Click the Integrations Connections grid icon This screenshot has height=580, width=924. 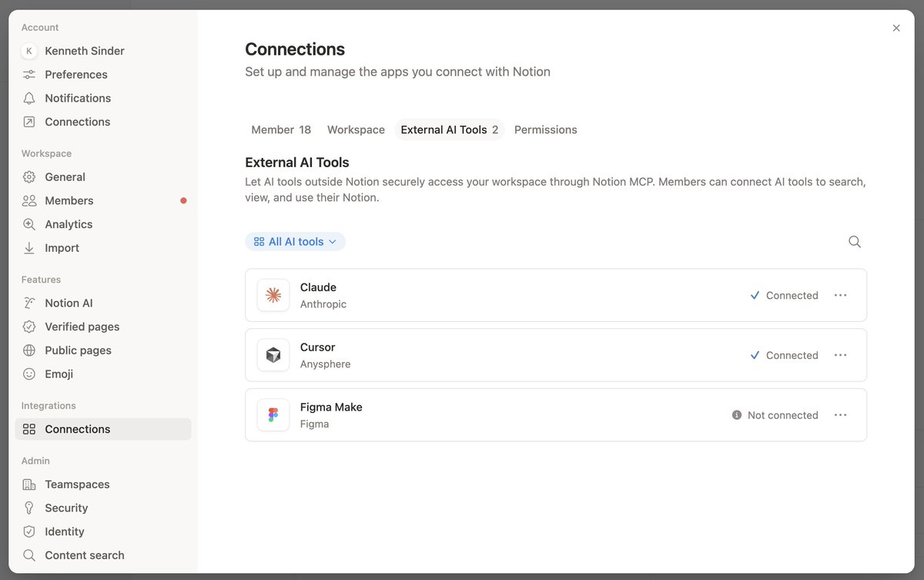[x=29, y=429]
